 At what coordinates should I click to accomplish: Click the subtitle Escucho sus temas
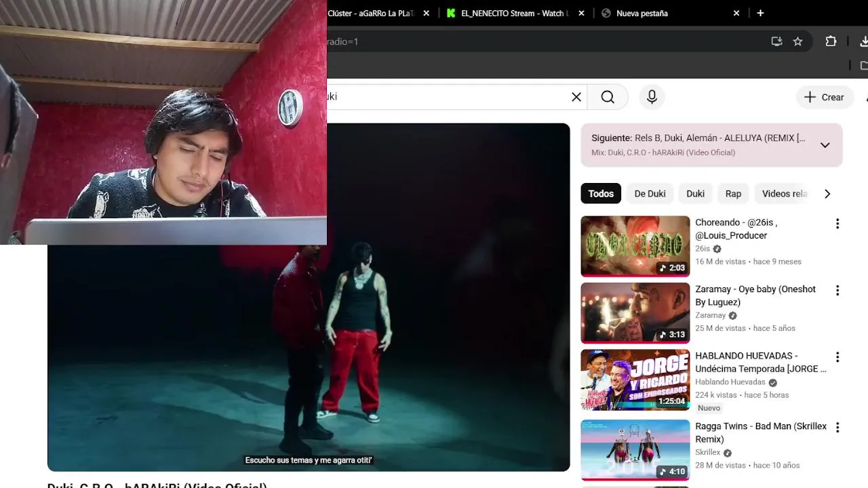[309, 460]
